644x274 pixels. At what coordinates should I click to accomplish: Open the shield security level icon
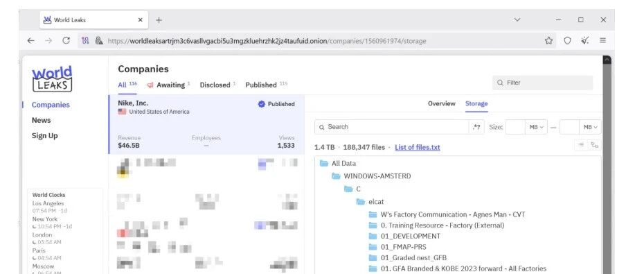(x=567, y=41)
